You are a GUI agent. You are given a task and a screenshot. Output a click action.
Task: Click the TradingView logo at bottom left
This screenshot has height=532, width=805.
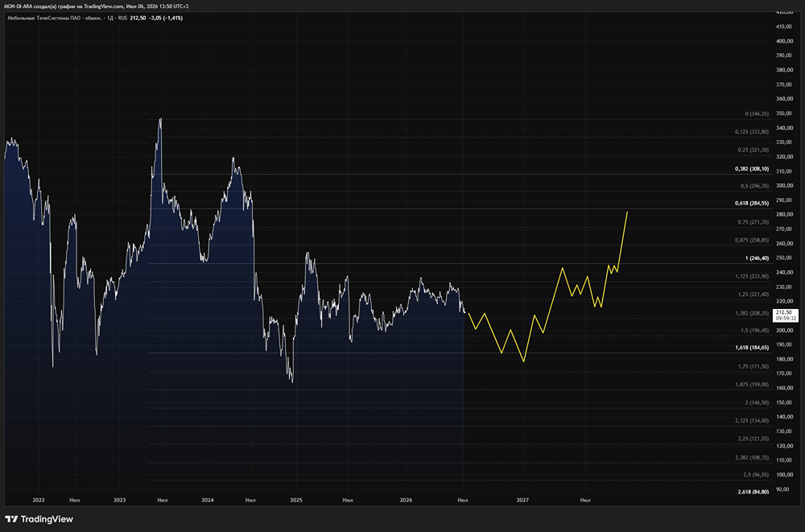pos(39,519)
